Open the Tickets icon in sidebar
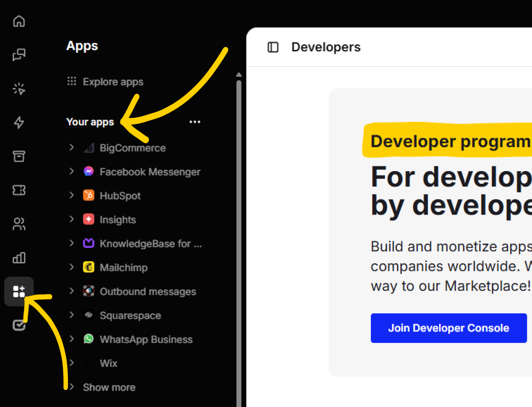The image size is (532, 407). click(19, 190)
